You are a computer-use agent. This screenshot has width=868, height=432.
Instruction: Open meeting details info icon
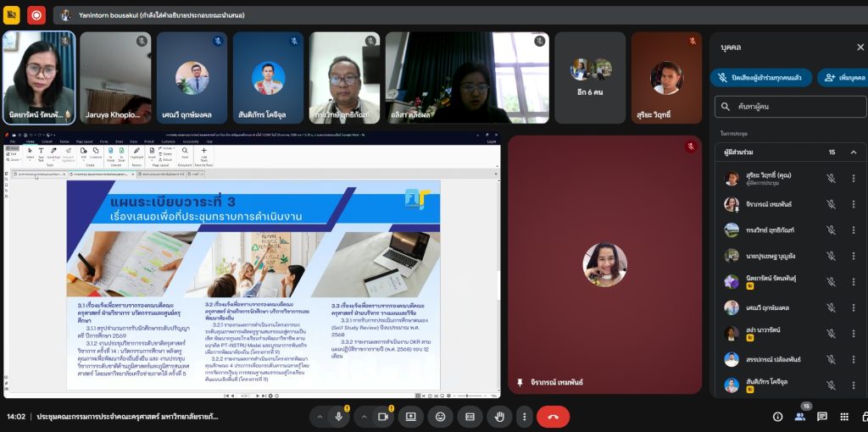[x=777, y=417]
